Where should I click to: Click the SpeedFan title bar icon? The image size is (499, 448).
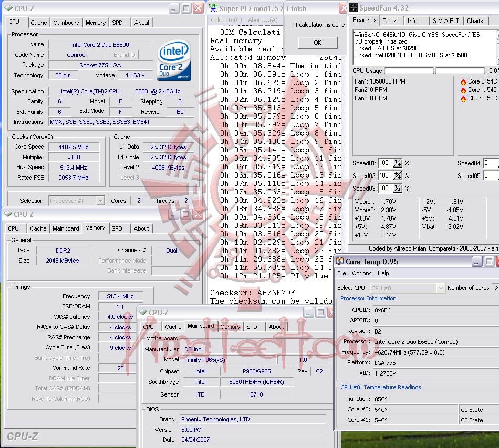tap(354, 8)
